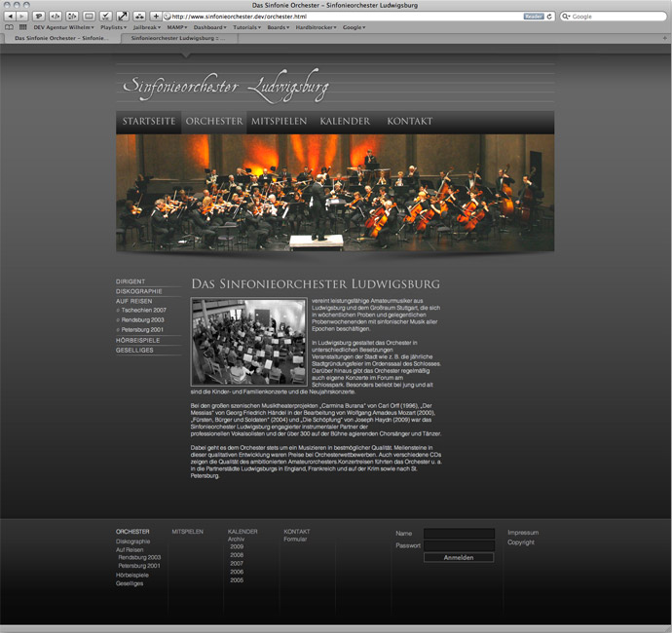
Task: Open KONTAKT in main navigation
Action: (x=410, y=122)
